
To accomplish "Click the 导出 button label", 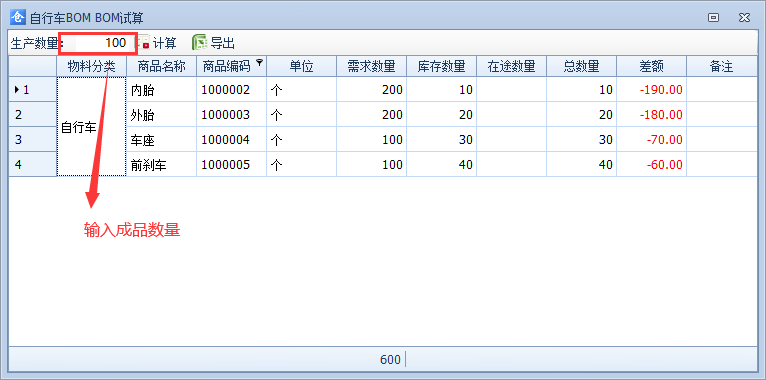I will (x=223, y=43).
